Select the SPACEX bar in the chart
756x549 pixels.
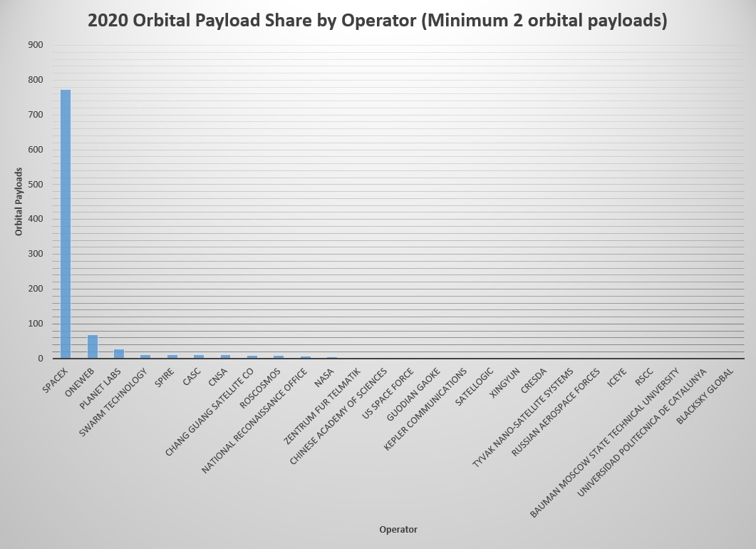[x=66, y=224]
